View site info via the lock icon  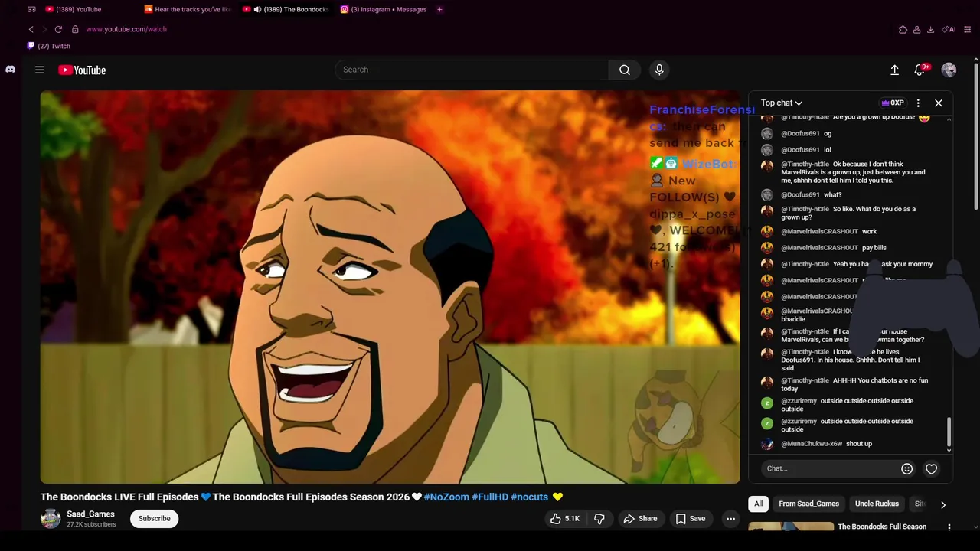pyautogui.click(x=75, y=29)
